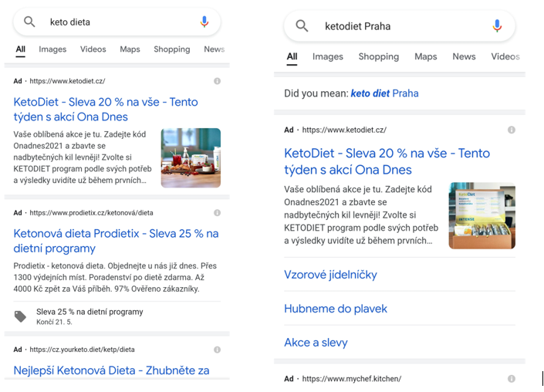This screenshot has height=392, width=544.
Task: Open Nejlepší Ketonová Dieta ad headline
Action: pos(111,370)
